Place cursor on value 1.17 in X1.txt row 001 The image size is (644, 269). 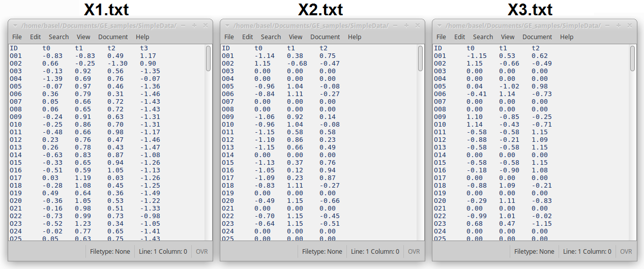coord(148,56)
